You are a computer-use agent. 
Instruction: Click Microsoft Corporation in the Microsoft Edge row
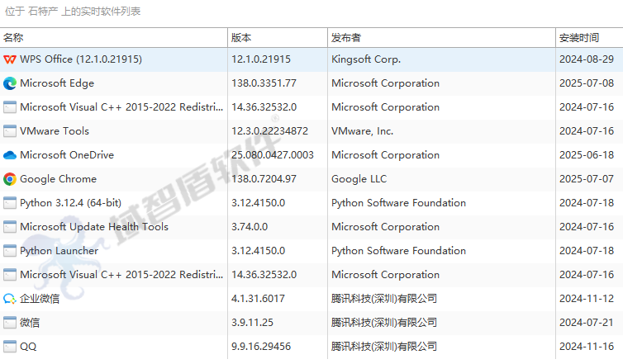[x=385, y=83]
